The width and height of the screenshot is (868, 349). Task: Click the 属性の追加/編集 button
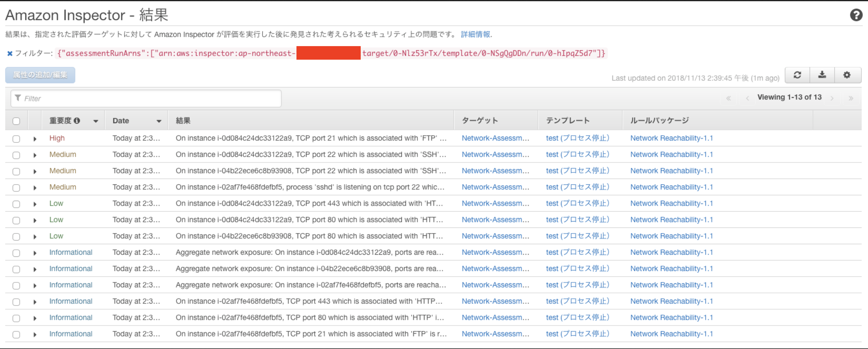pyautogui.click(x=40, y=75)
